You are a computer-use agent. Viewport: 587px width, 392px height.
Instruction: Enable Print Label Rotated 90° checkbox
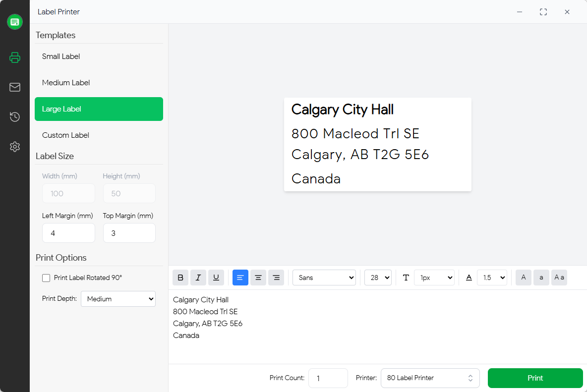tap(46, 278)
